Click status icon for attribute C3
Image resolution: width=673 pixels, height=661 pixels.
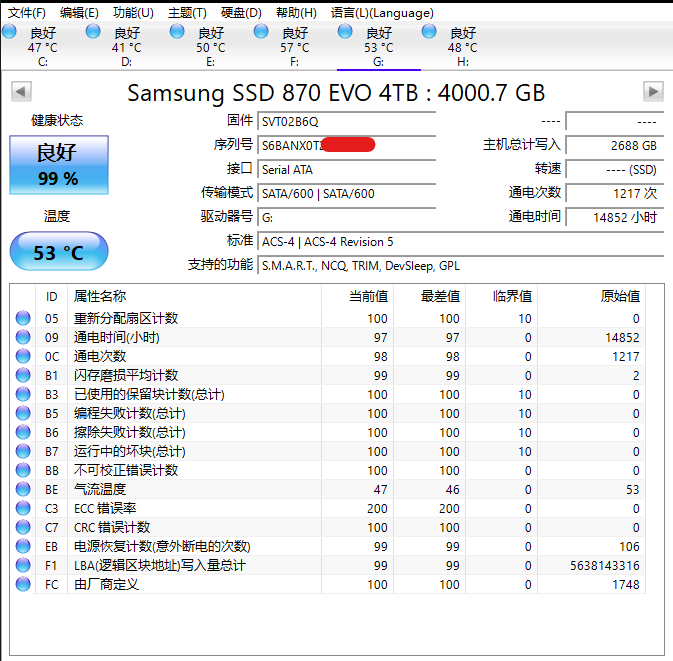23,508
